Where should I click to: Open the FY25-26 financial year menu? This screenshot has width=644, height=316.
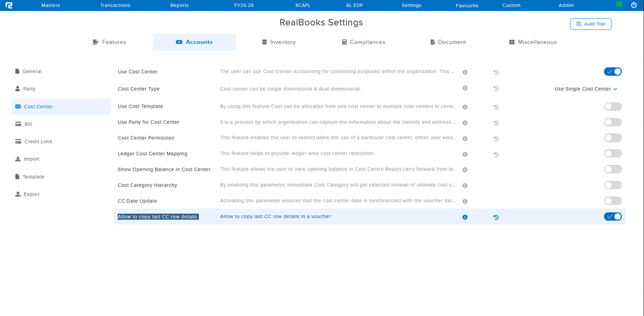point(244,5)
